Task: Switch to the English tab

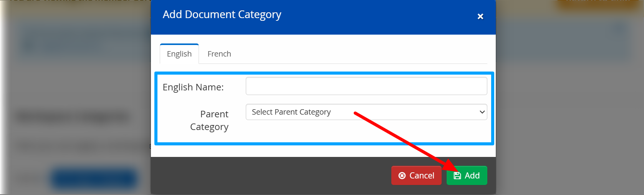Action: (x=179, y=54)
